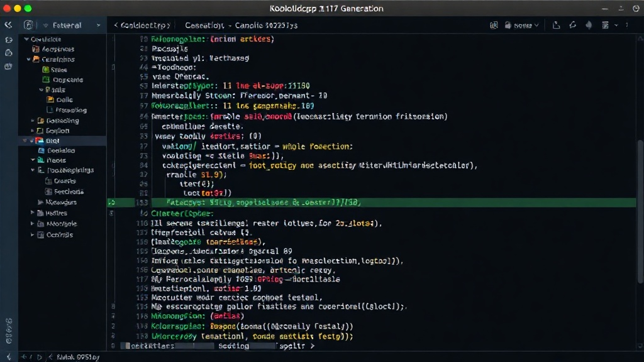Expand the Conhills folder arrow
Viewport: 644px width, 362px height.
33,235
